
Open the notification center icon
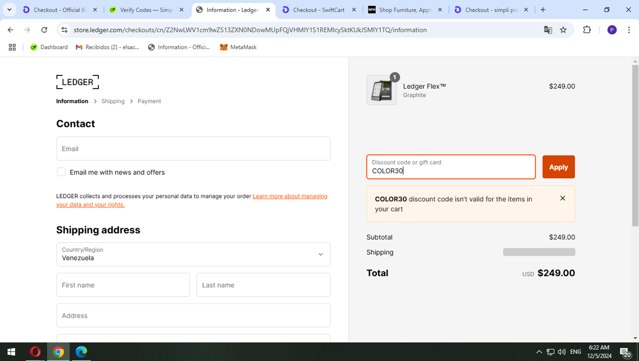click(x=625, y=352)
